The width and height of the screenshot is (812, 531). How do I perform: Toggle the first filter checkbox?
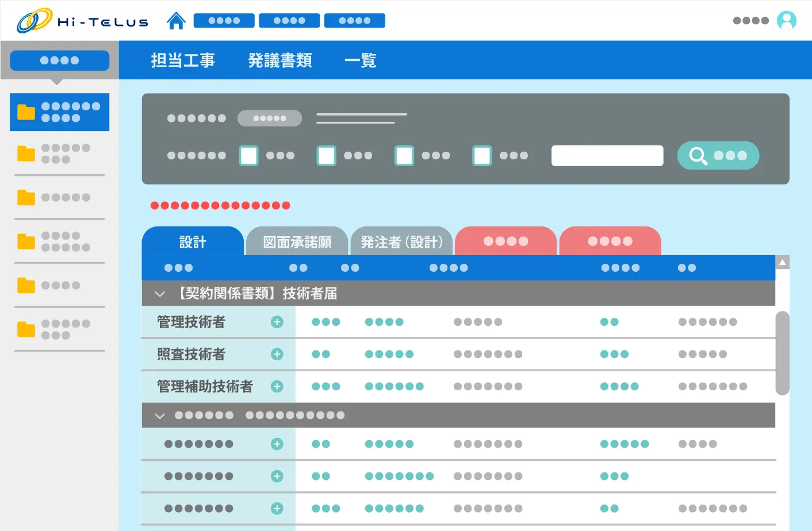(x=248, y=155)
